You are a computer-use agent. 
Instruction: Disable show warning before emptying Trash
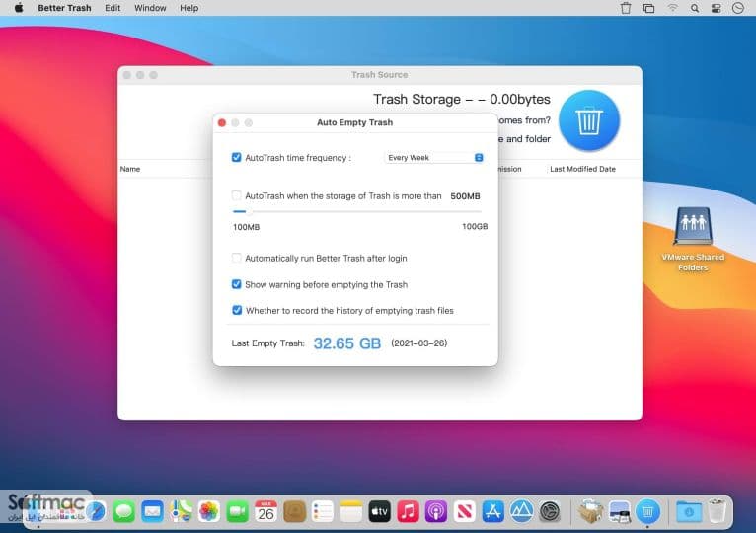pos(236,284)
